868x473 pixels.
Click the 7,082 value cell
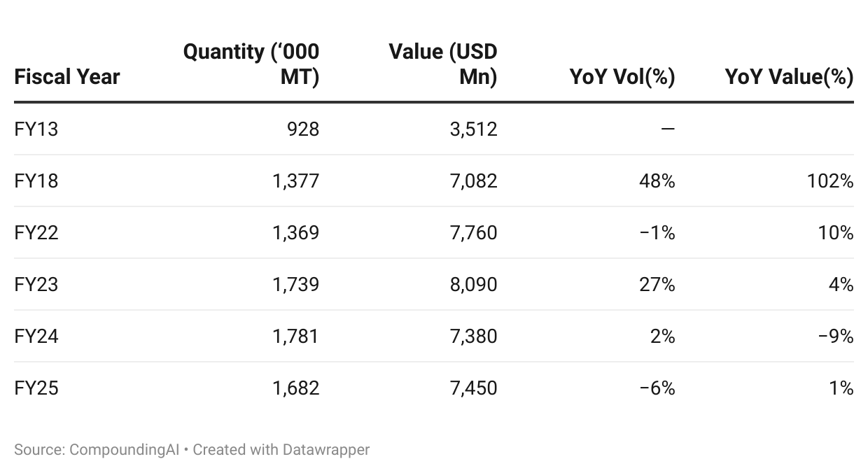474,181
